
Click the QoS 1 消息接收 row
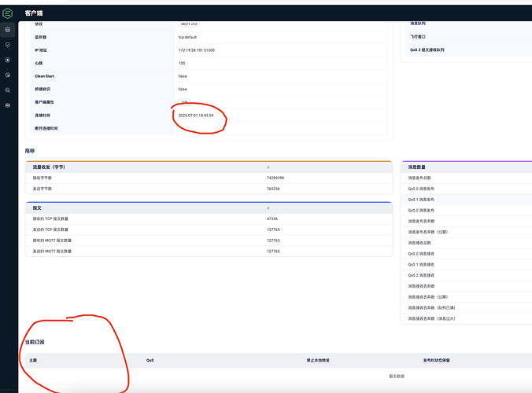[x=466, y=265]
